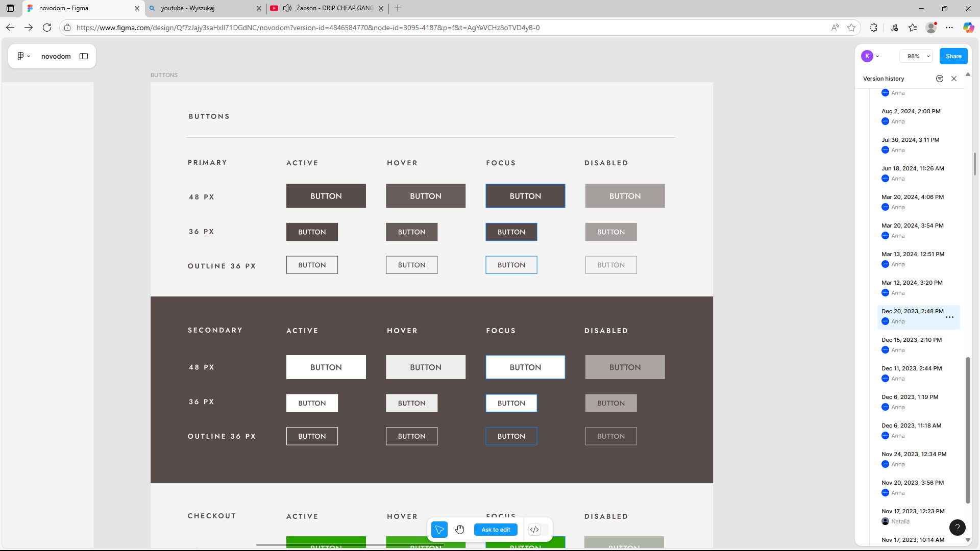Refresh the browser page
The height and width of the screenshot is (551, 980).
(47, 28)
